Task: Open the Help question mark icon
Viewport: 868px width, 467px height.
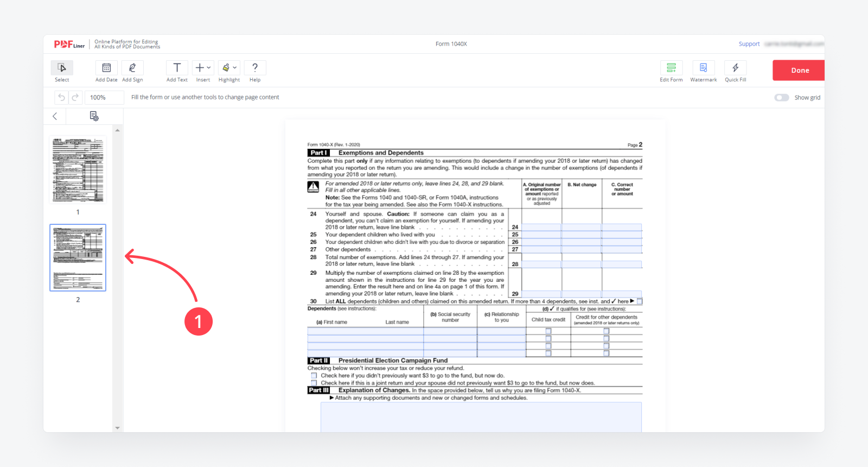Action: [x=255, y=68]
